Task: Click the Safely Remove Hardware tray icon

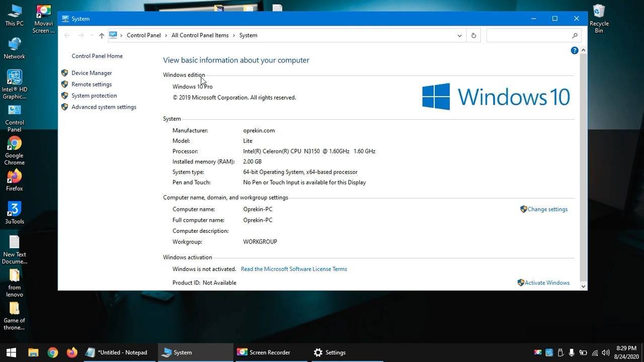Action: [560, 352]
